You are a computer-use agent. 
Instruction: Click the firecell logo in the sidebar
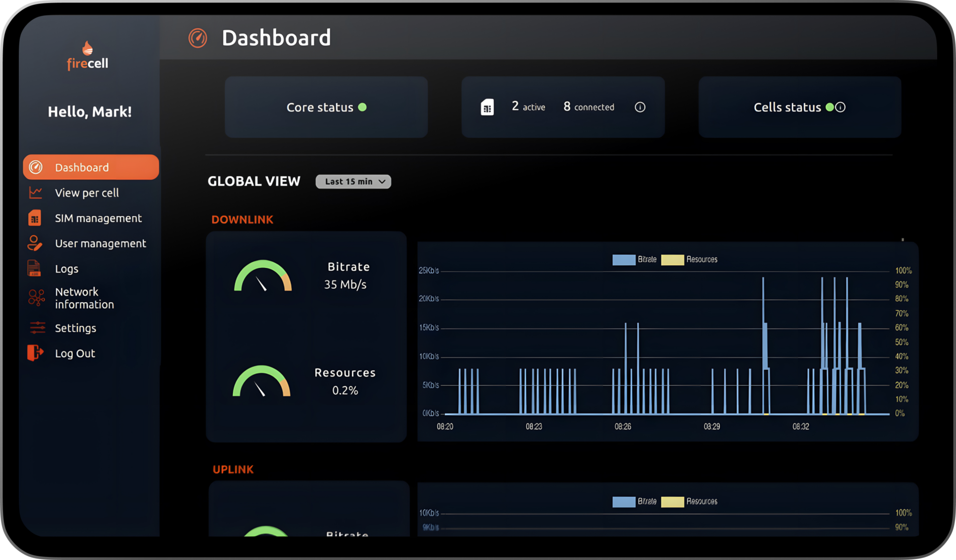click(88, 55)
